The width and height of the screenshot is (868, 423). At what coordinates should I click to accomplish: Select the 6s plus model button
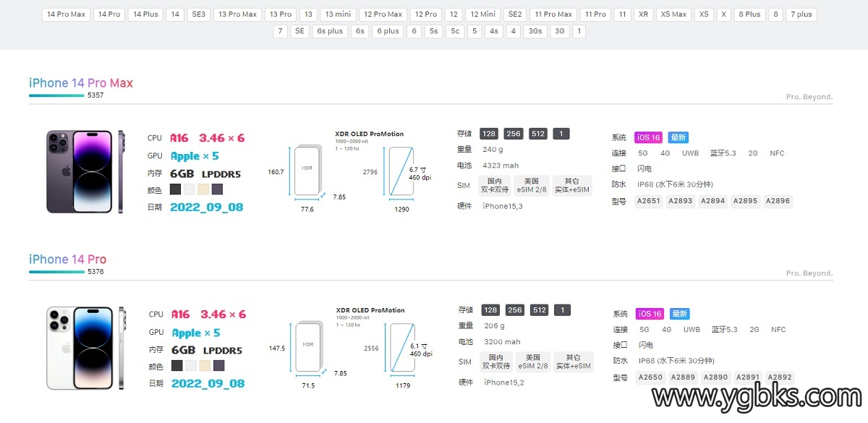tap(330, 31)
